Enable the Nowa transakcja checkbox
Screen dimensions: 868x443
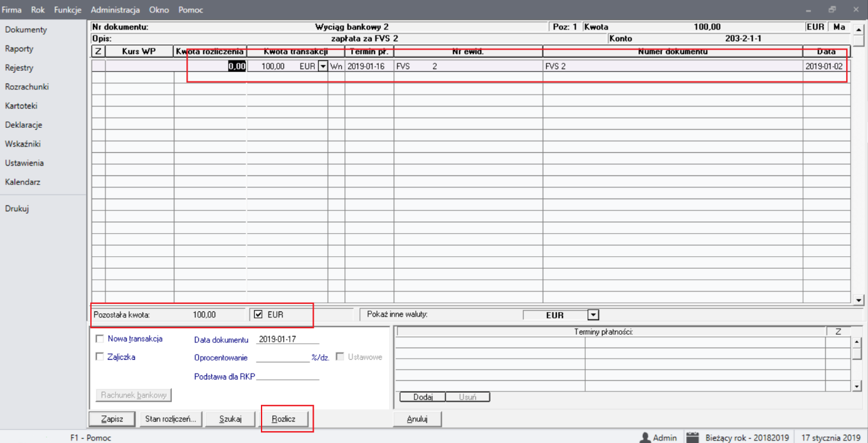(x=100, y=339)
